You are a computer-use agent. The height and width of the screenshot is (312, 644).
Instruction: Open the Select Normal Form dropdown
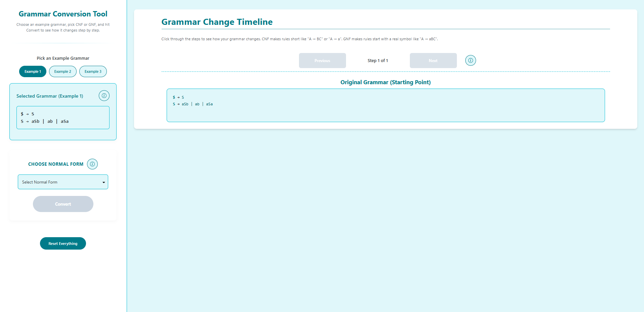point(63,182)
